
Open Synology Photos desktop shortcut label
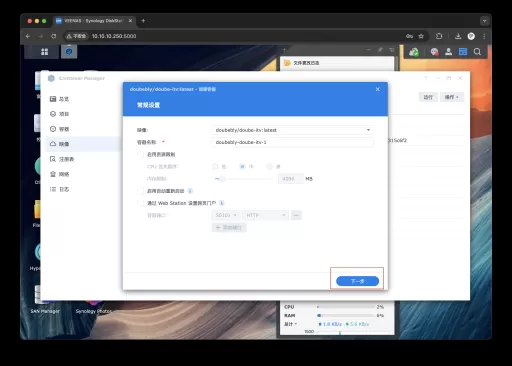point(94,311)
